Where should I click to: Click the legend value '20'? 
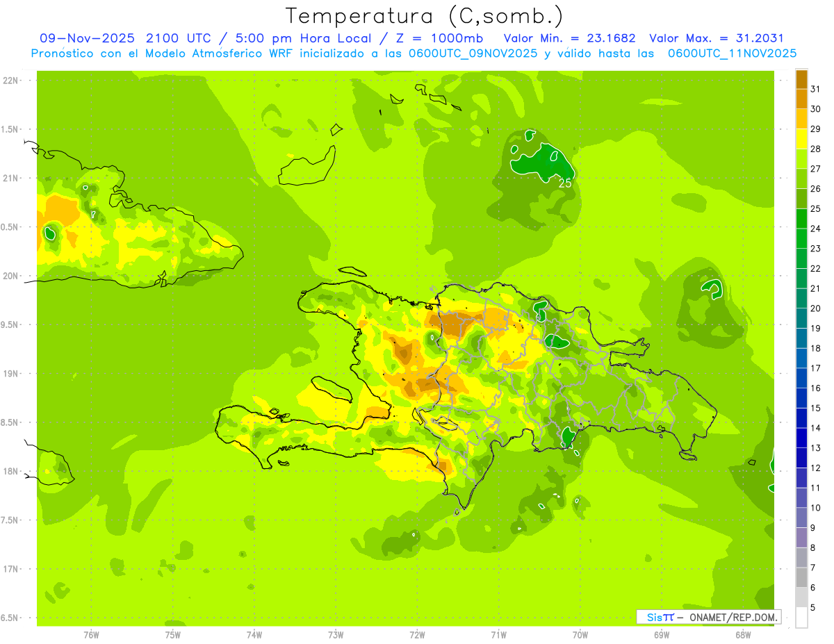(815, 308)
